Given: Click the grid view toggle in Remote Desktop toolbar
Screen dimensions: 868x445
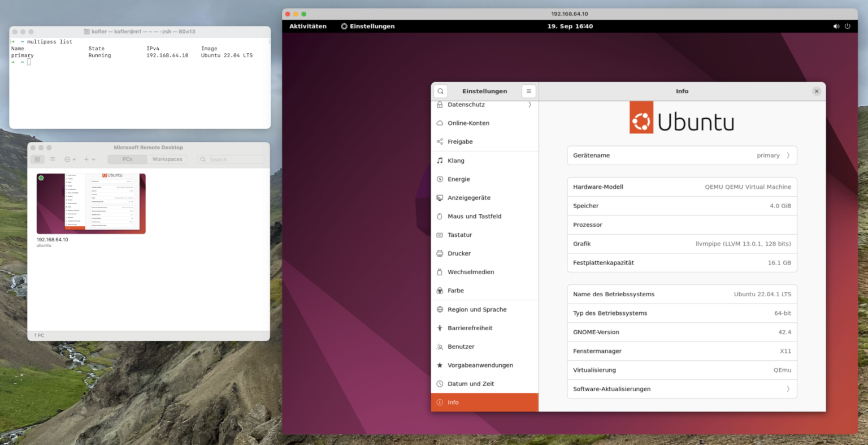Looking at the screenshot, I should 37,159.
